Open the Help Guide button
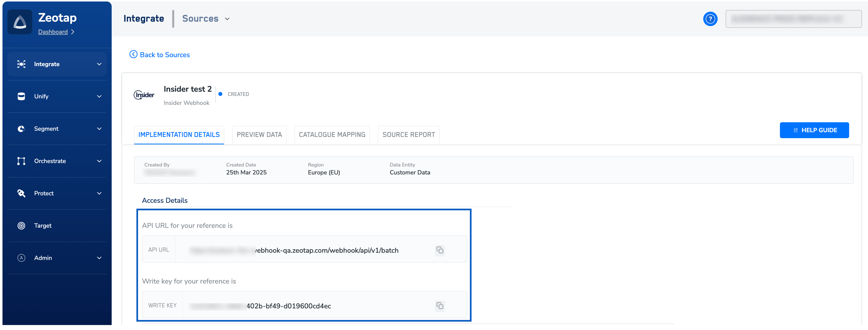 pos(814,130)
